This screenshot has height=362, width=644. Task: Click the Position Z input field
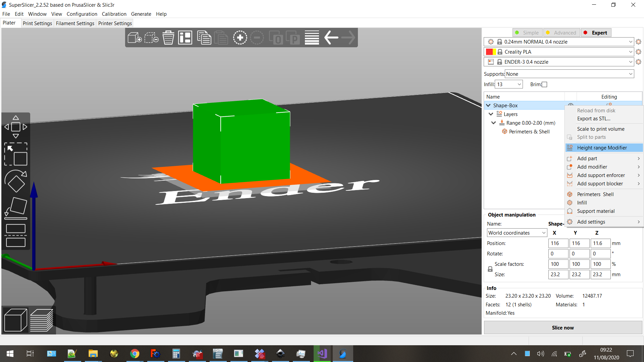[x=600, y=243]
